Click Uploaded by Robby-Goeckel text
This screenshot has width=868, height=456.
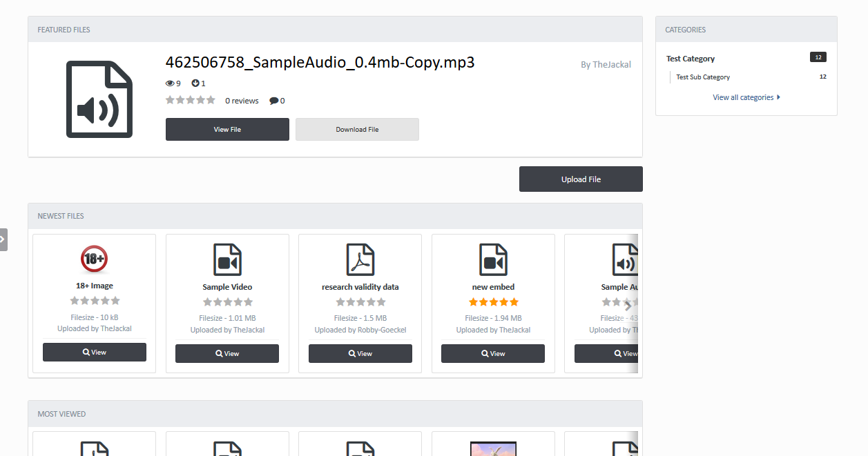click(x=360, y=330)
